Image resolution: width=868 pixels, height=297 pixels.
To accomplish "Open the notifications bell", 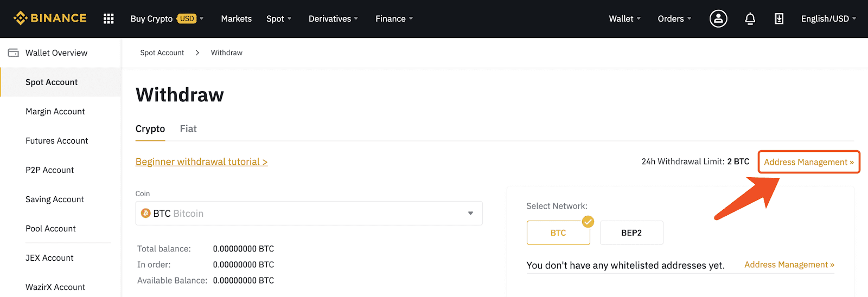I will [x=750, y=19].
